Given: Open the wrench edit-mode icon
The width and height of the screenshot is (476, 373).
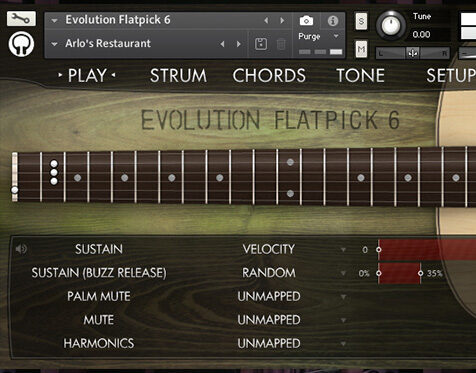Looking at the screenshot, I should pyautogui.click(x=21, y=19).
